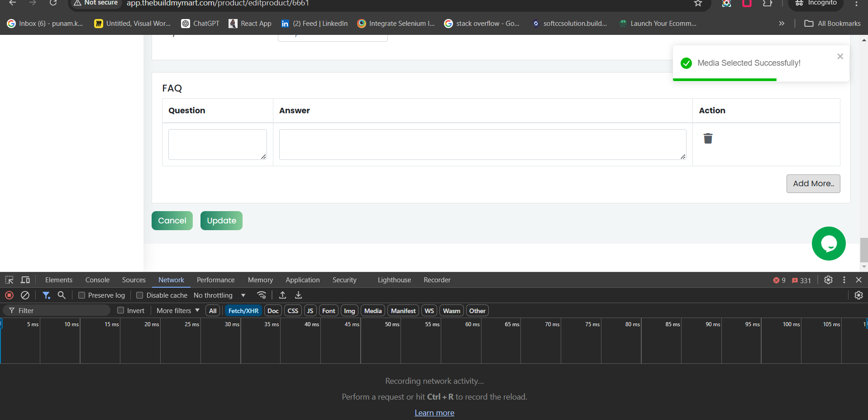Open the green chat bubble widget
This screenshot has width=868, height=420.
click(829, 243)
